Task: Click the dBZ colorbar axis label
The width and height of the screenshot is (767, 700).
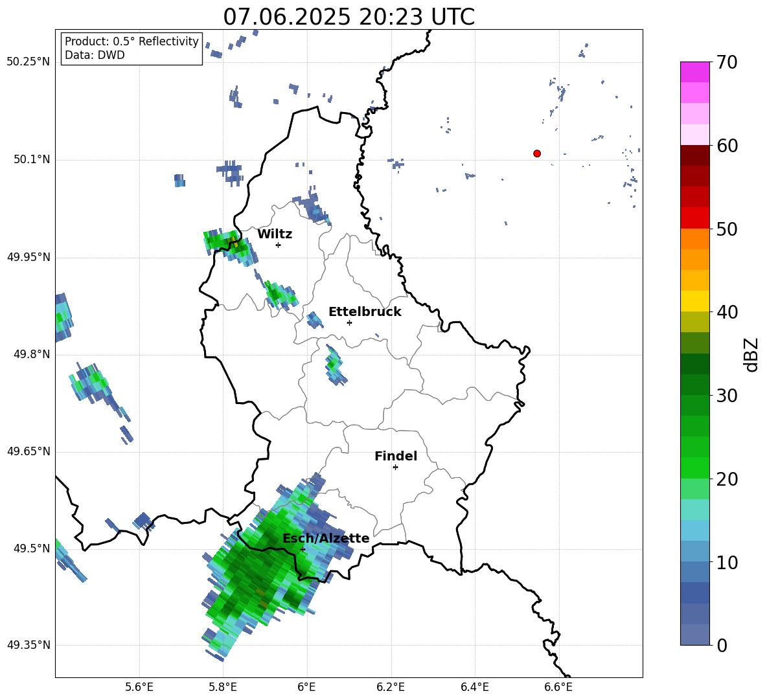Action: [752, 354]
